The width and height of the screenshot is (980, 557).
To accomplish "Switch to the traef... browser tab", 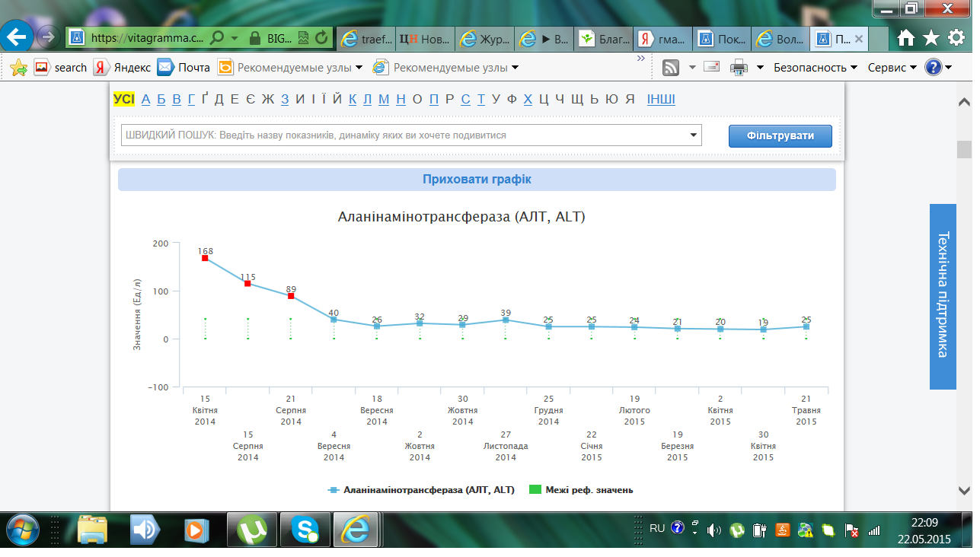I will pyautogui.click(x=366, y=38).
